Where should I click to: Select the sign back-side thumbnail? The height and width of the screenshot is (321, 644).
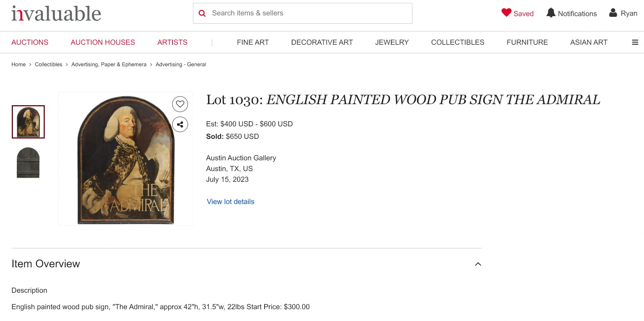[28, 162]
